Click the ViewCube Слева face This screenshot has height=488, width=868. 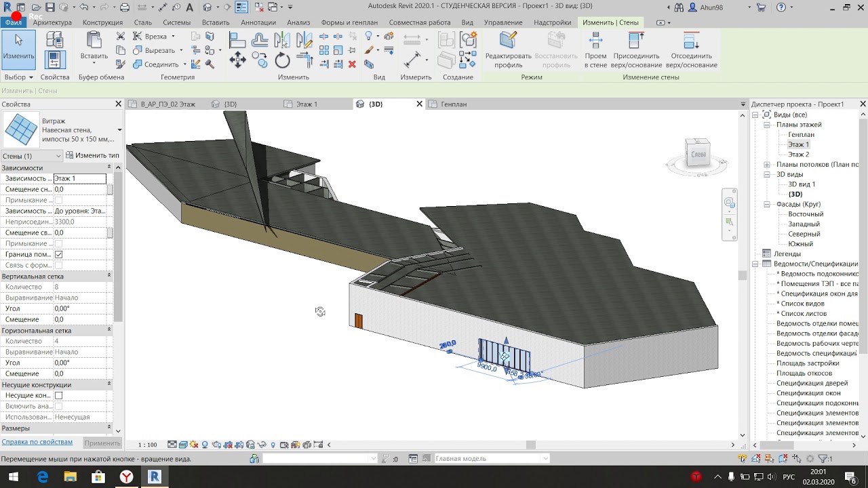pos(698,154)
